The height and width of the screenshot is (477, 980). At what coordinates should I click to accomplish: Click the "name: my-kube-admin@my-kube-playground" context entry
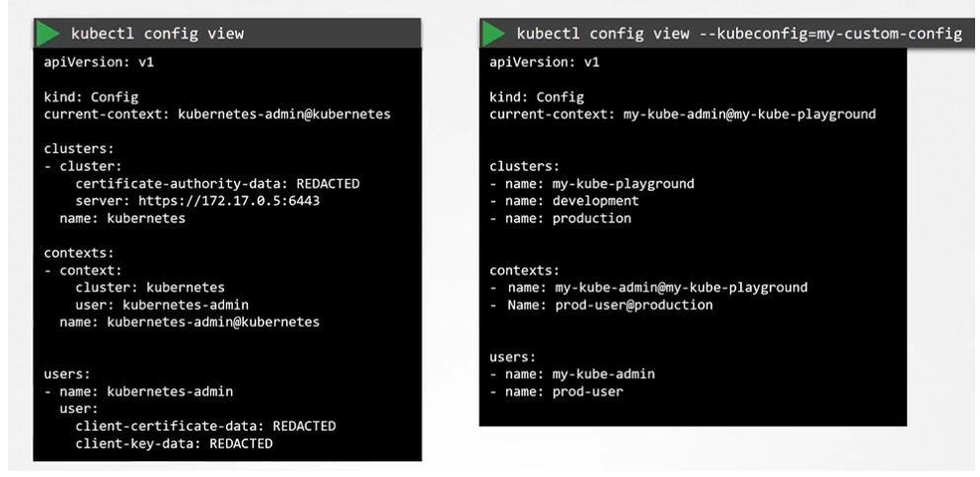pyautogui.click(x=653, y=287)
